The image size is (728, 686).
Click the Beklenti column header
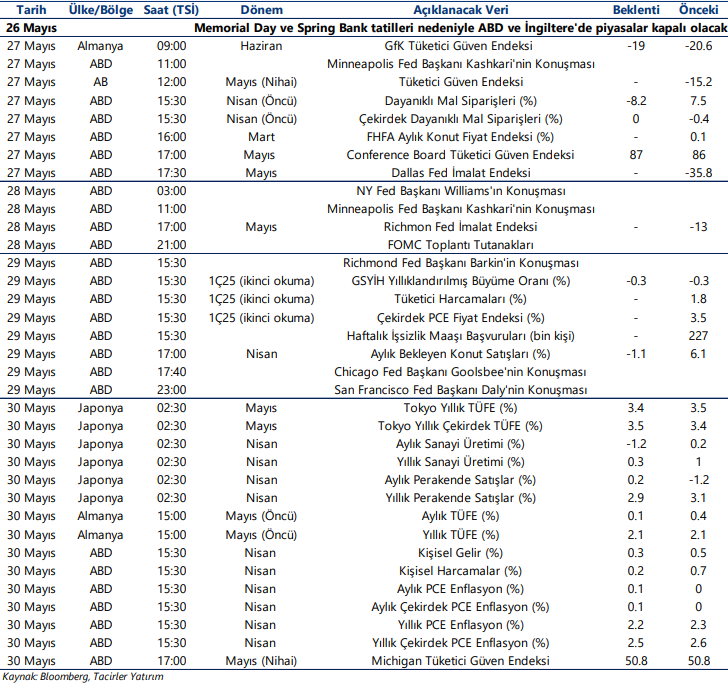pos(636,10)
